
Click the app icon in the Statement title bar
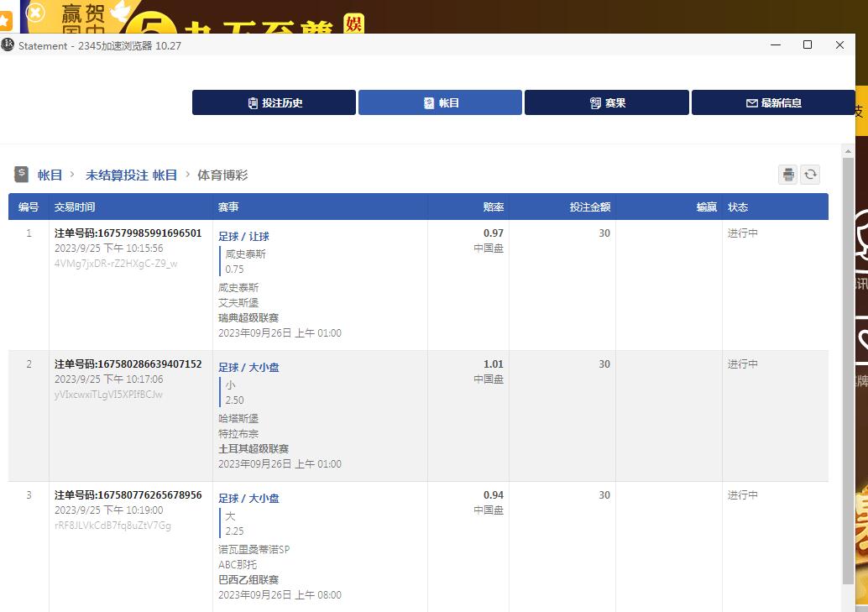pyautogui.click(x=8, y=45)
